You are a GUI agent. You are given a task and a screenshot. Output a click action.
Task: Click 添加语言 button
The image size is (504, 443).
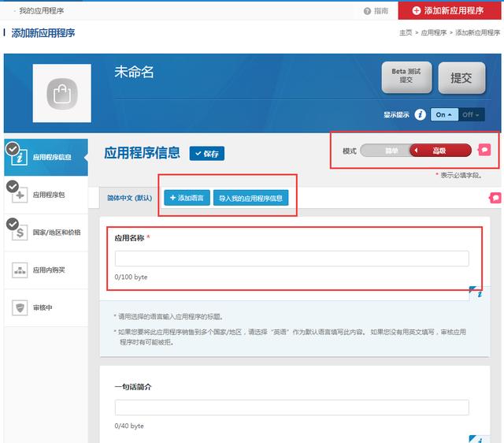pos(187,198)
